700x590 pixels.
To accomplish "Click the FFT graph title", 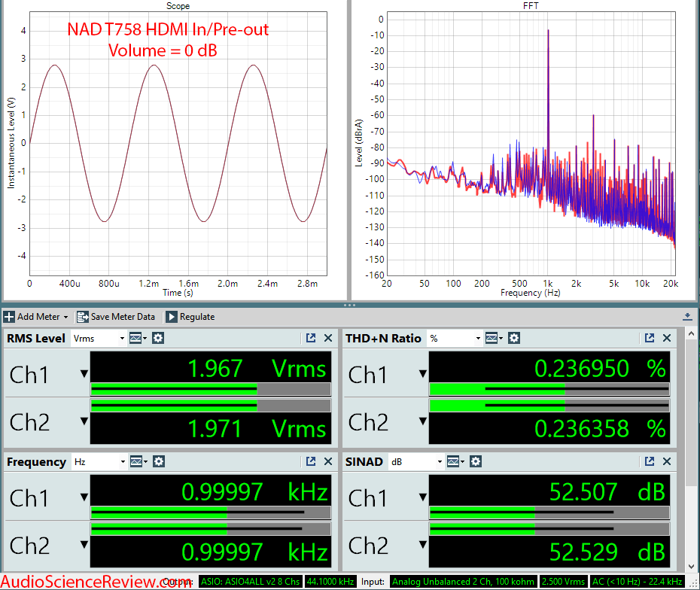I will [x=531, y=6].
